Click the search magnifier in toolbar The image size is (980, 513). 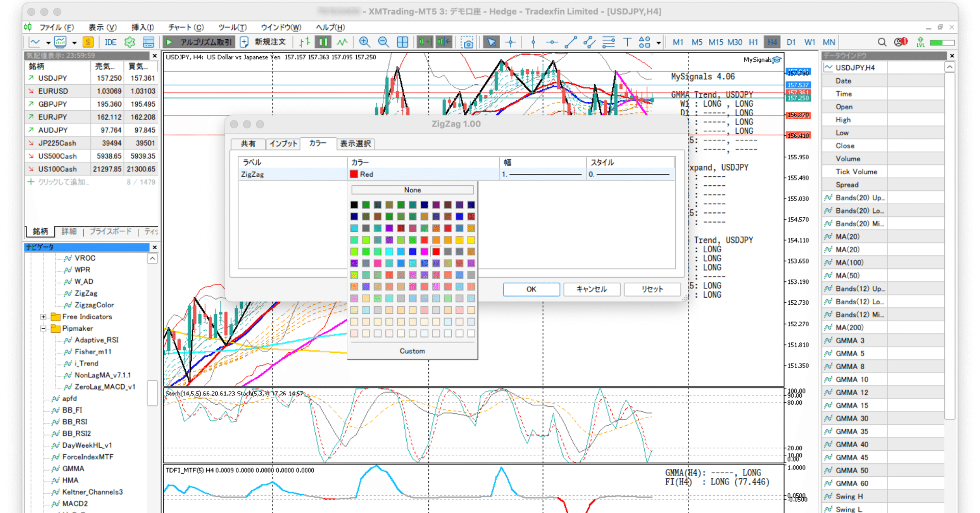tap(881, 42)
